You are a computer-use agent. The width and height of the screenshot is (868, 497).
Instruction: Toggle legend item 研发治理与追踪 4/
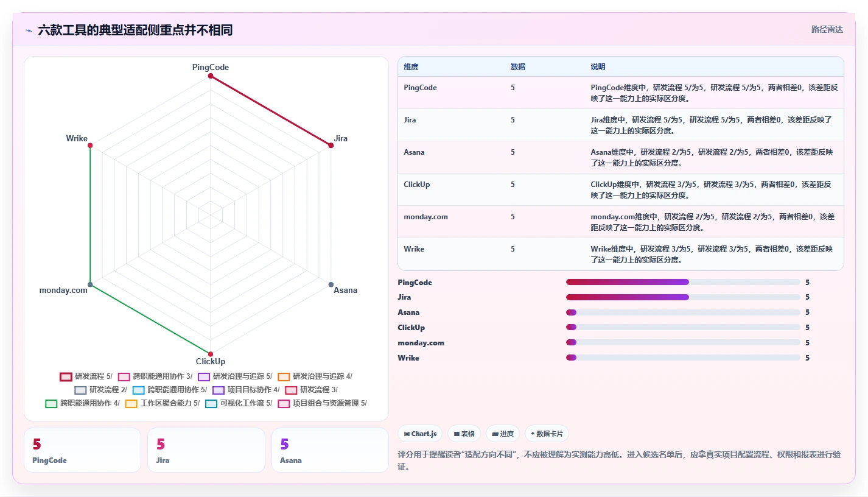(315, 376)
